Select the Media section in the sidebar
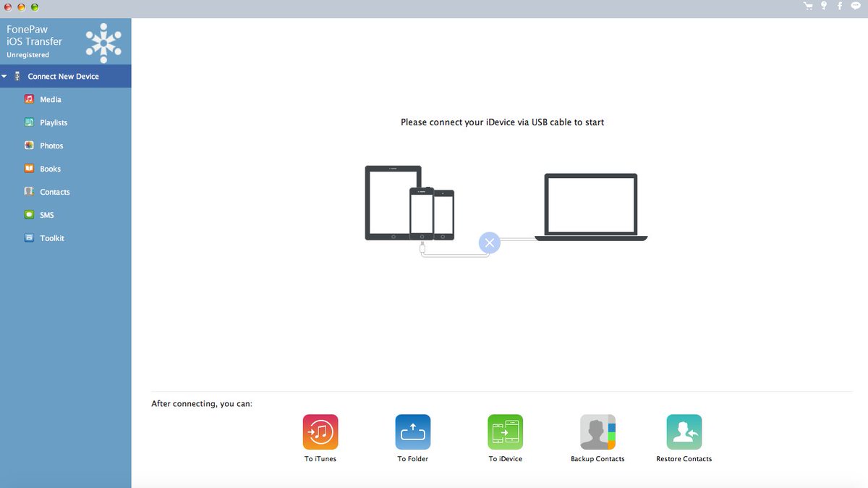The width and height of the screenshot is (868, 488). click(51, 99)
